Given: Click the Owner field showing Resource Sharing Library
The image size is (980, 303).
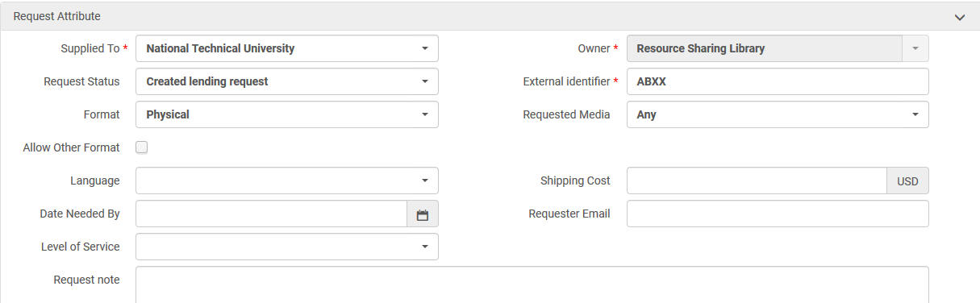Looking at the screenshot, I should click(765, 48).
